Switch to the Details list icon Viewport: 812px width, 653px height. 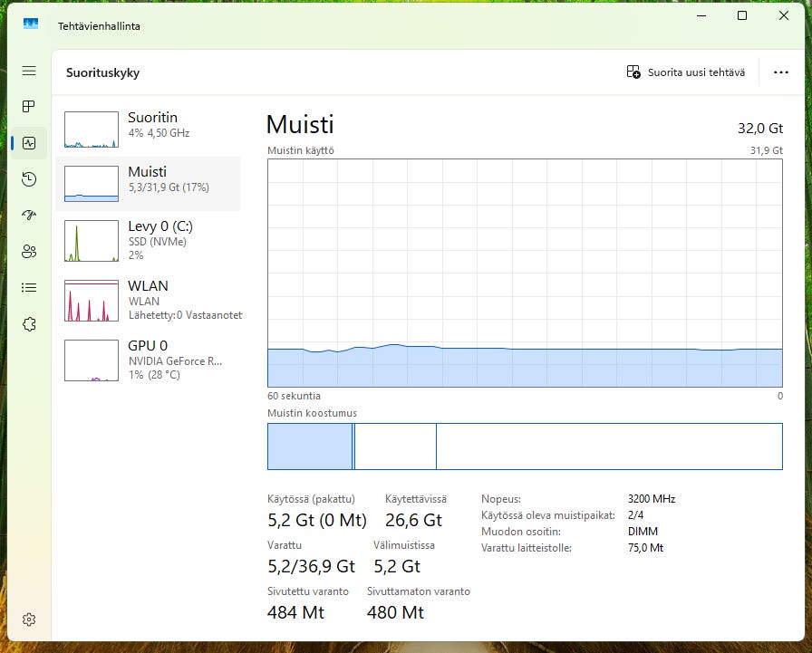[x=29, y=288]
